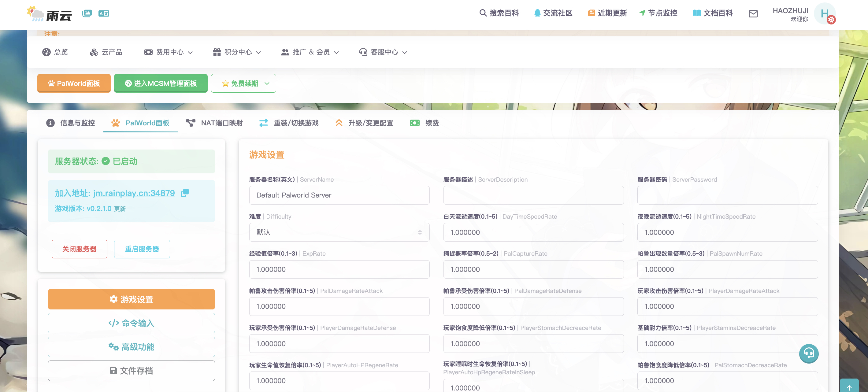868x392 pixels.
Task: Click the PalDamageRateAttack input field
Action: [x=339, y=306]
